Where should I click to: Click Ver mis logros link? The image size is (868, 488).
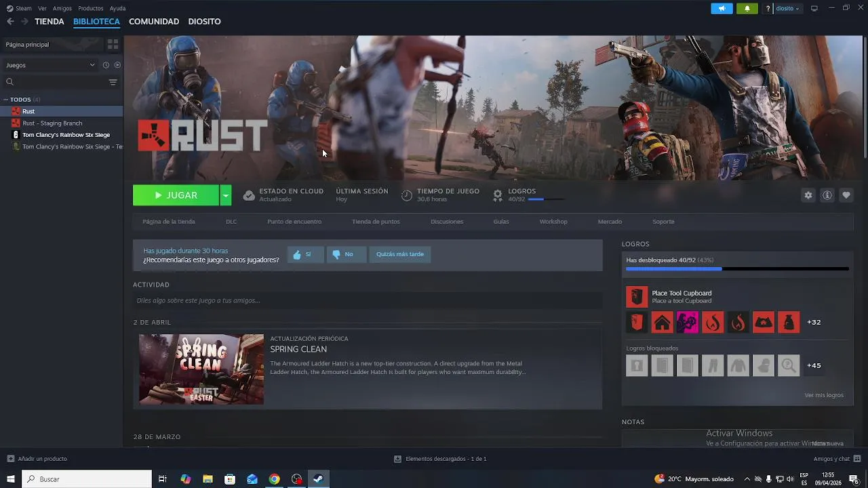pyautogui.click(x=824, y=395)
